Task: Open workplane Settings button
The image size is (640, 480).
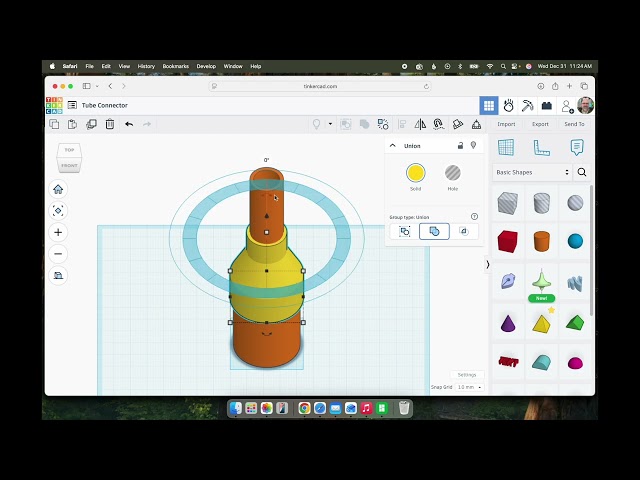Action: click(x=467, y=375)
